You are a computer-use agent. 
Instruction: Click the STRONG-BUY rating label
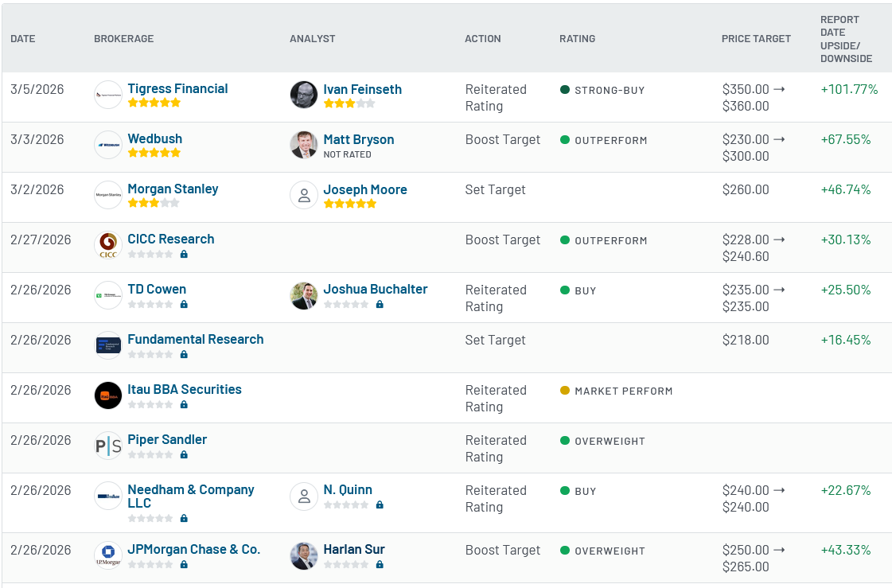click(x=610, y=90)
